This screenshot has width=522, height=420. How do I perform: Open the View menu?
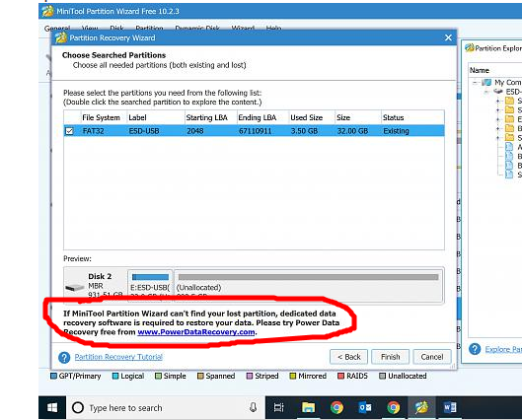pos(90,28)
